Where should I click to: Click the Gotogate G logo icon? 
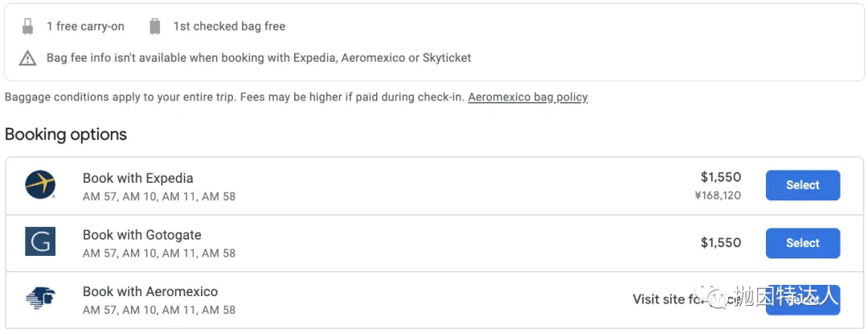click(x=40, y=241)
